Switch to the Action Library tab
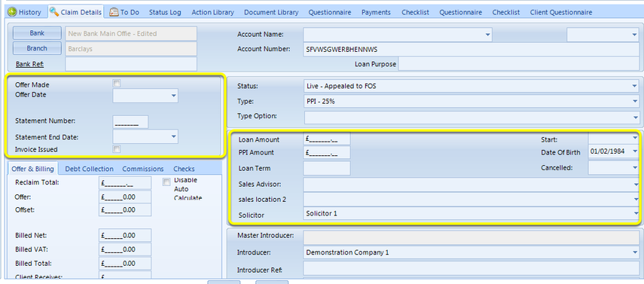Image resolution: width=644 pixels, height=284 pixels. point(212,12)
